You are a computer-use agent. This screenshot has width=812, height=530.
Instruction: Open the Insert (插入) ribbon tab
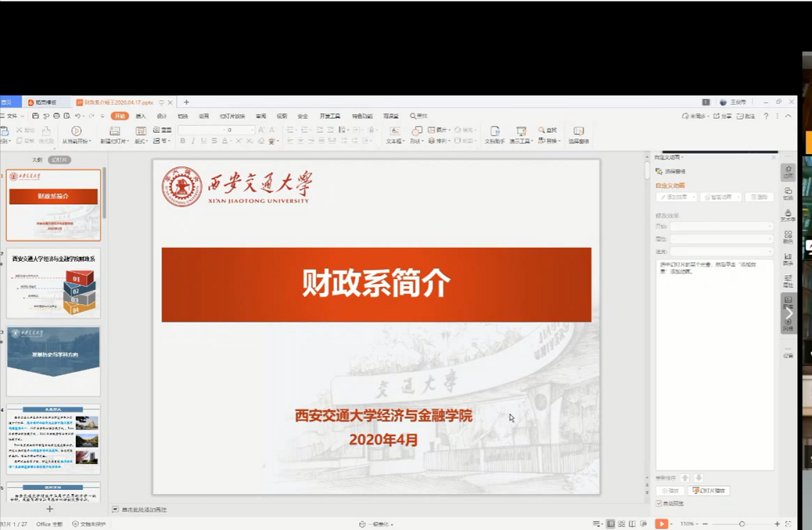tap(140, 116)
